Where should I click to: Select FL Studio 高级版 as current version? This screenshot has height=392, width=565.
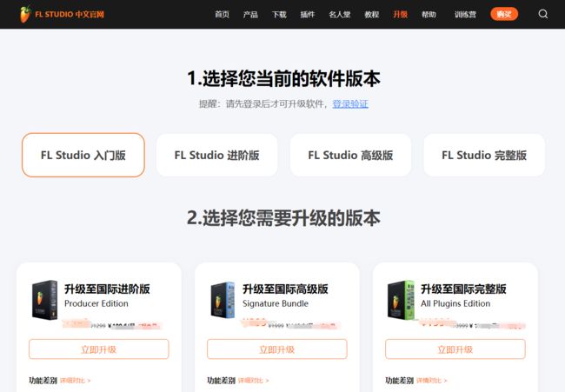point(350,155)
